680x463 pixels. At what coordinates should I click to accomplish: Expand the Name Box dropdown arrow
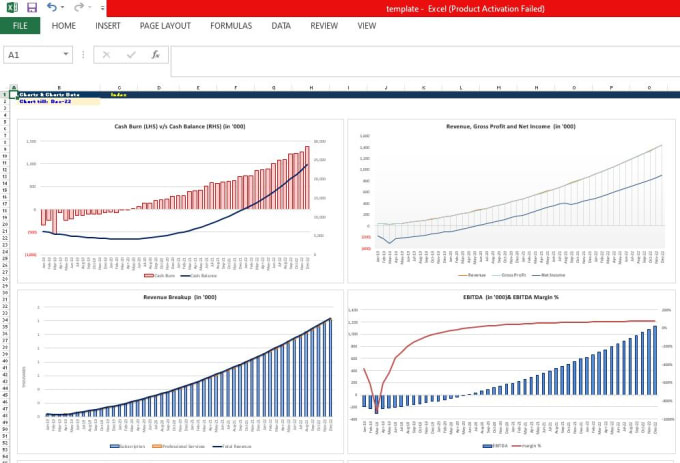tap(66, 54)
